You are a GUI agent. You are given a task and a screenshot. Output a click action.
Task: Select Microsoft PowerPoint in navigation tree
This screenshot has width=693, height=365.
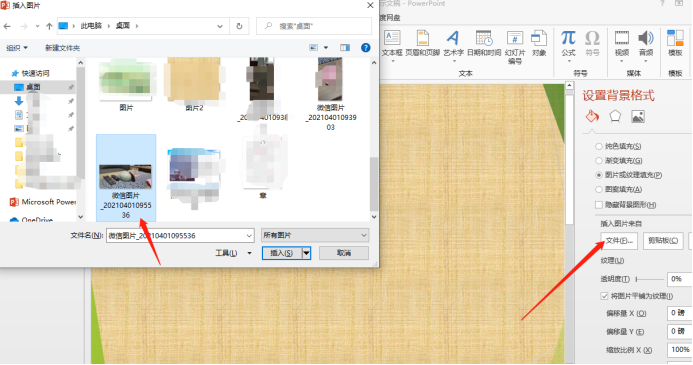tap(42, 202)
